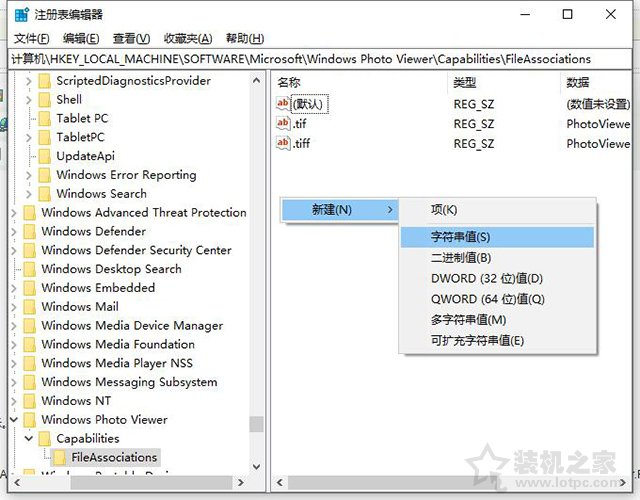Click the Shell folder icon
Image resolution: width=640 pixels, height=500 pixels.
pyautogui.click(x=44, y=100)
